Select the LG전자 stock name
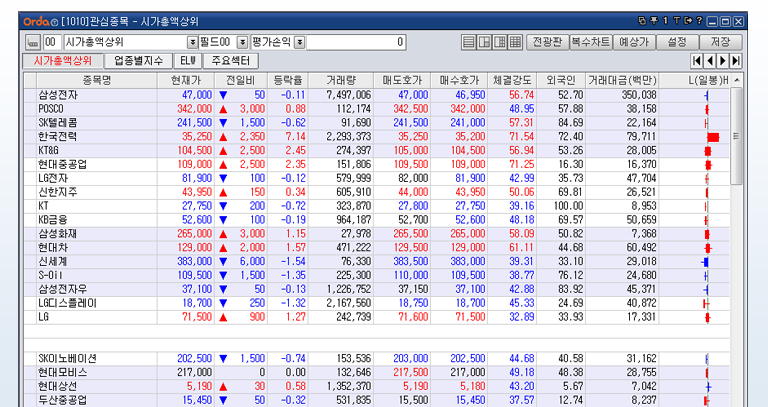The width and height of the screenshot is (768, 407). pyautogui.click(x=53, y=178)
